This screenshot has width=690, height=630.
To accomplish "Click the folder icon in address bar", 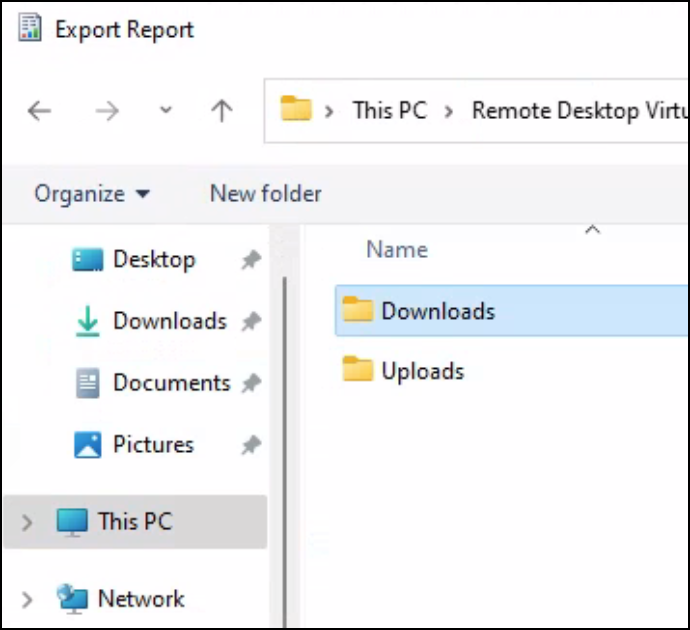I will 295,109.
